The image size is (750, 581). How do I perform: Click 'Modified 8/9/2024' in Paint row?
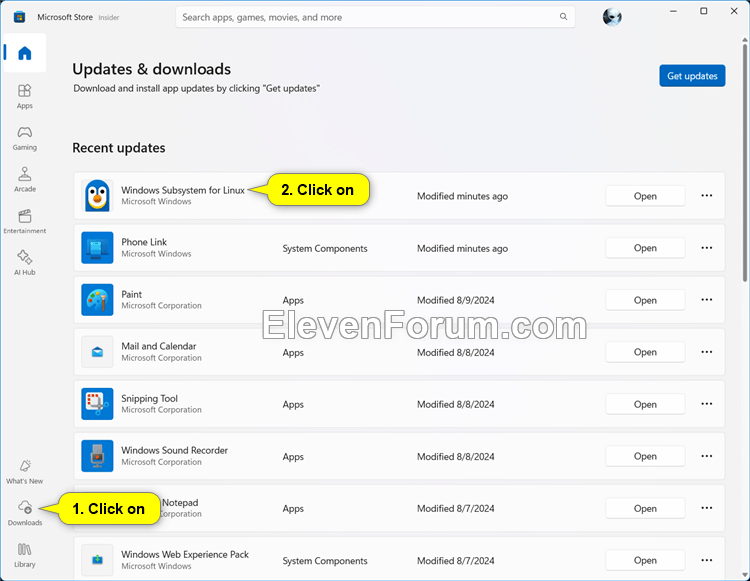455,300
